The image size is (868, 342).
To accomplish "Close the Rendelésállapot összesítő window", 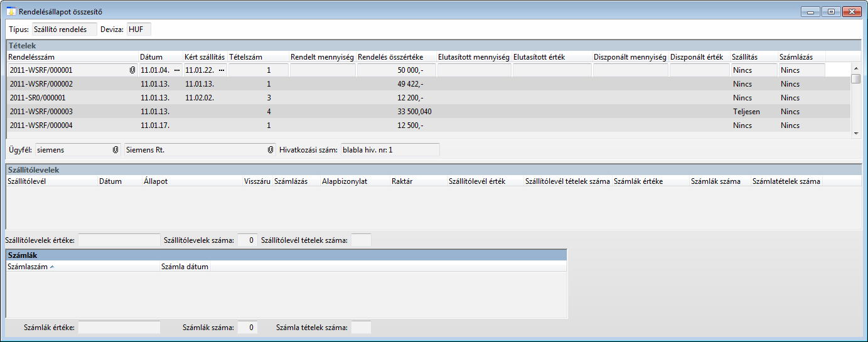I will 852,11.
